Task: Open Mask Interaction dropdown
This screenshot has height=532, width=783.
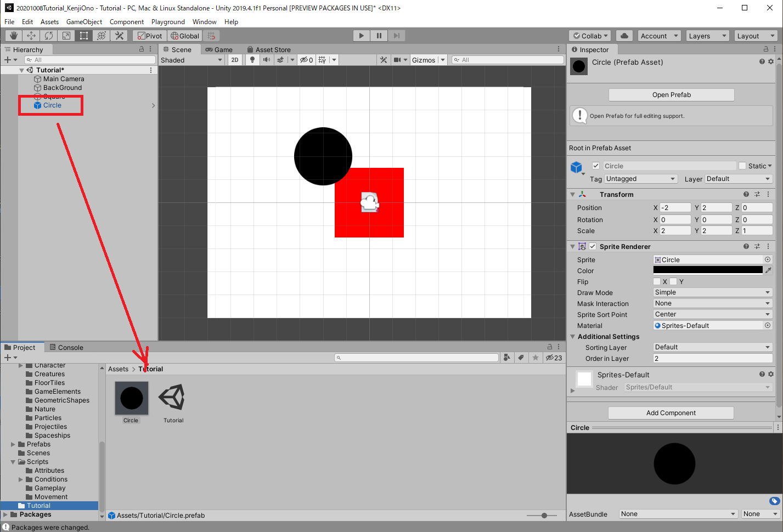Action: pyautogui.click(x=713, y=303)
